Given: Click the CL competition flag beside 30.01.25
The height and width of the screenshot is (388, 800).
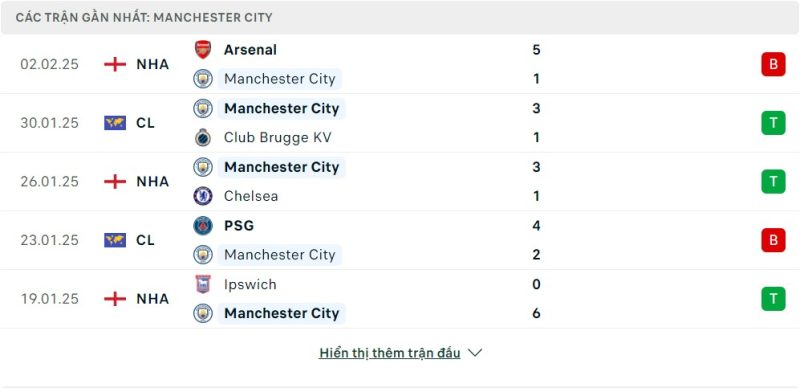Looking at the screenshot, I should (x=115, y=123).
